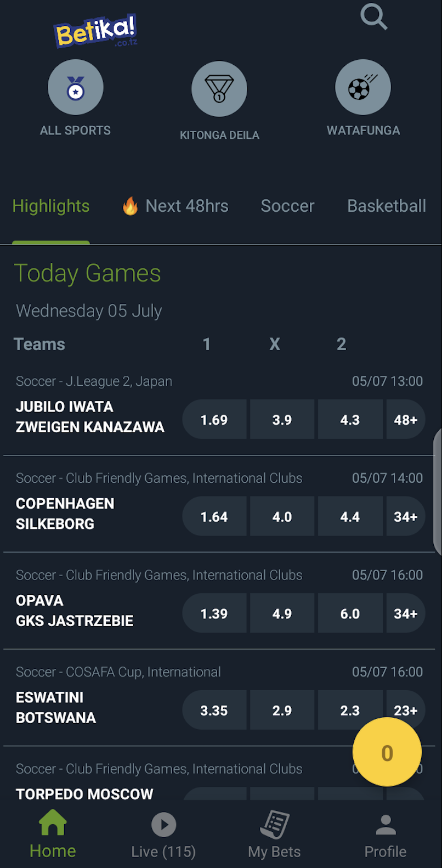Viewport: 442px width, 868px height.
Task: Switch to Soccer tab
Action: [x=287, y=206]
